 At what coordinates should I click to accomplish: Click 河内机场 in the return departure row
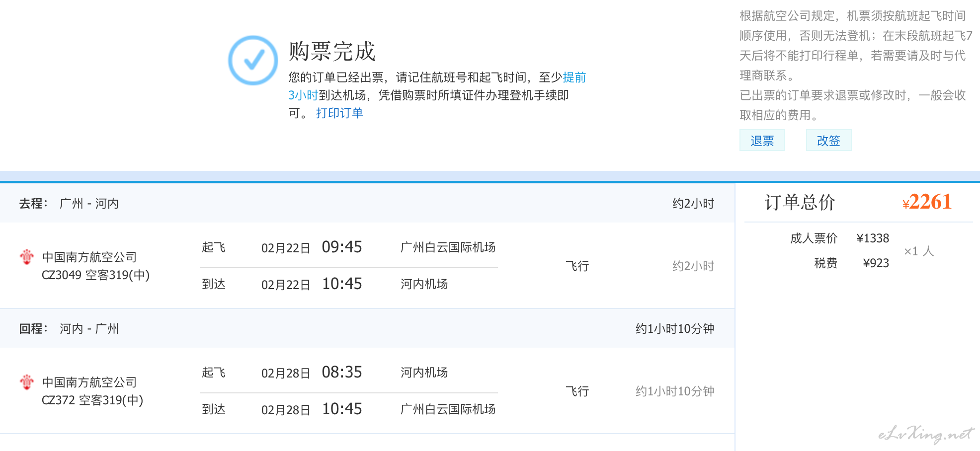click(424, 373)
